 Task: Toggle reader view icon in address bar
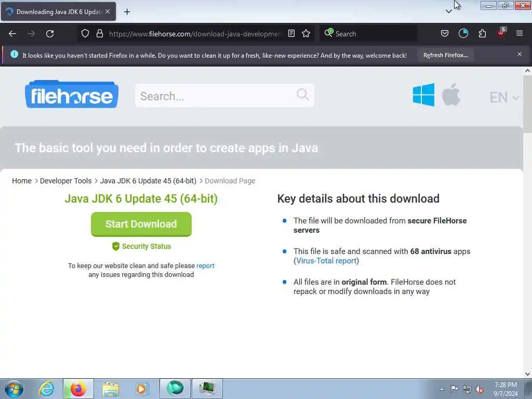(x=291, y=33)
